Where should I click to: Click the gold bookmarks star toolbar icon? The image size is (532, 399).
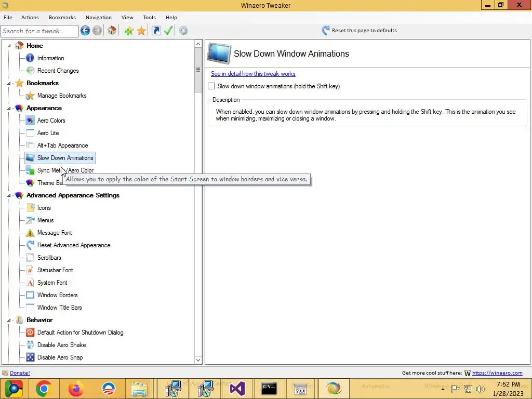[x=141, y=31]
